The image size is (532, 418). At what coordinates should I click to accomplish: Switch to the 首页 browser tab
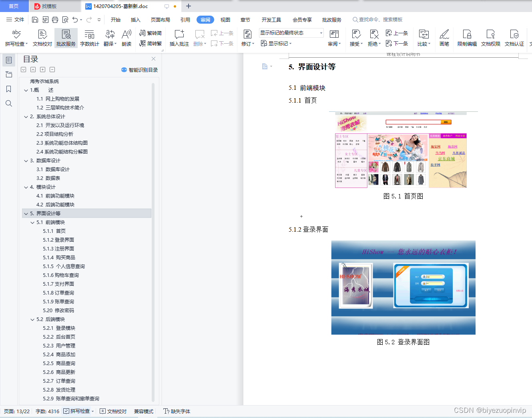coord(14,6)
